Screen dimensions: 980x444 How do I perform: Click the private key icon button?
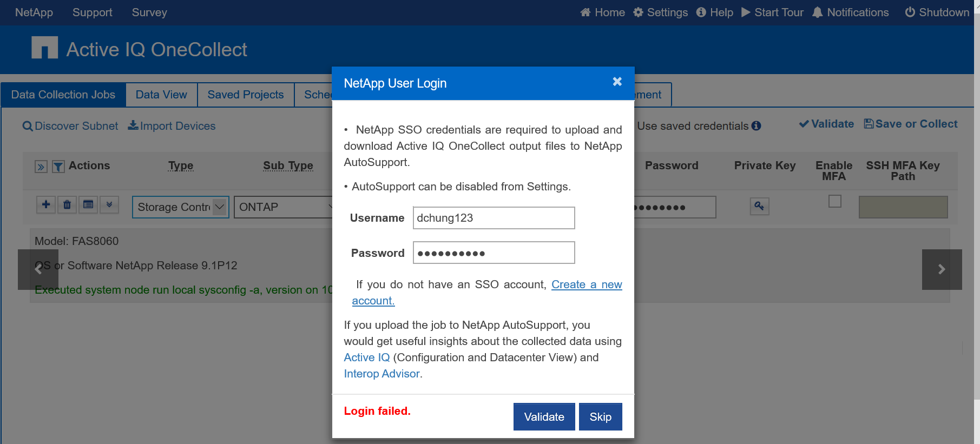point(759,206)
